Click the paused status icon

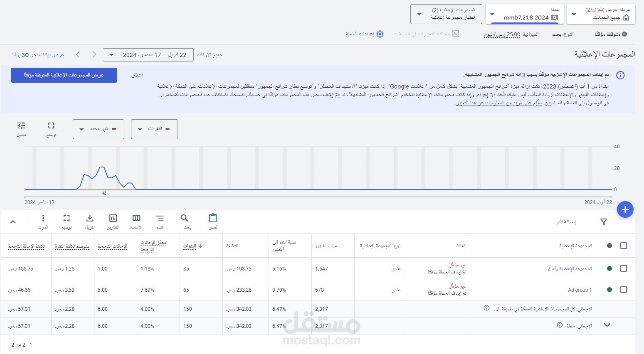tap(624, 34)
